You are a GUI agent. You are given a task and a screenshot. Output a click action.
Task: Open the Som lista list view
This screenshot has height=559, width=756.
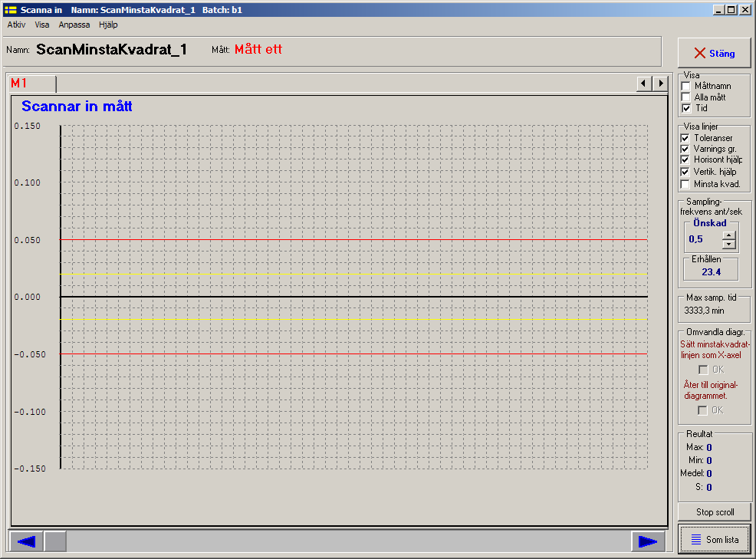coord(715,539)
